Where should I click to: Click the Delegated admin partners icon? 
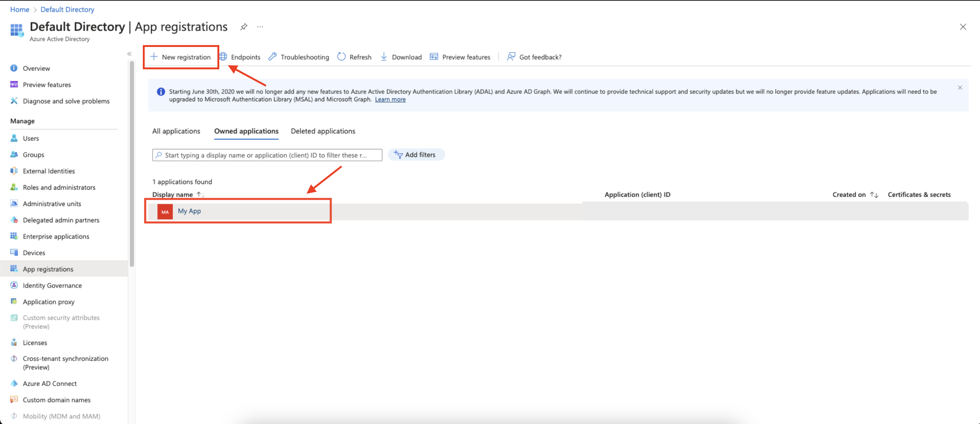coord(14,220)
